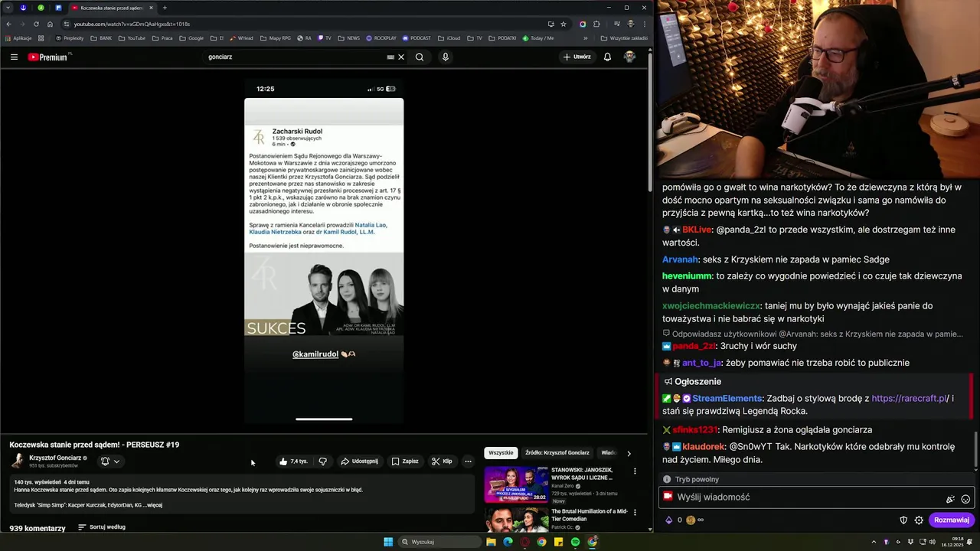
Task: Save the video with Zapisz
Action: (405, 461)
